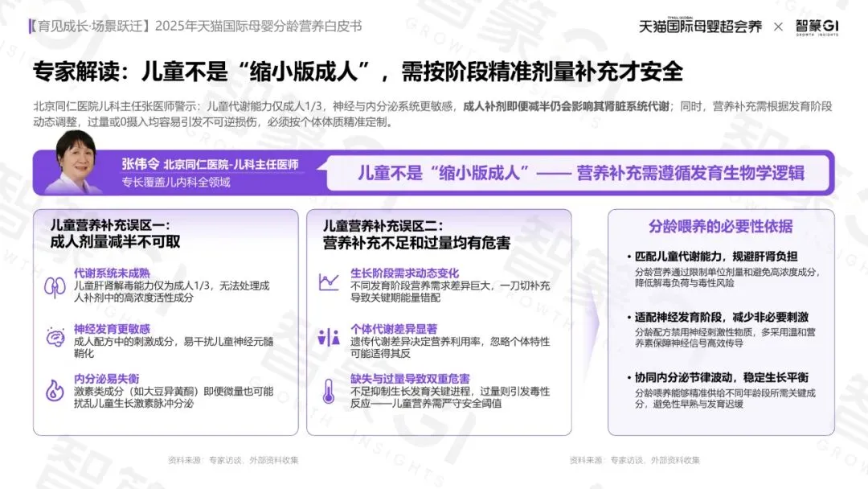868x489 pixels.
Task: Select the heading 缺失与过量导致双重危害
Action: coord(410,379)
